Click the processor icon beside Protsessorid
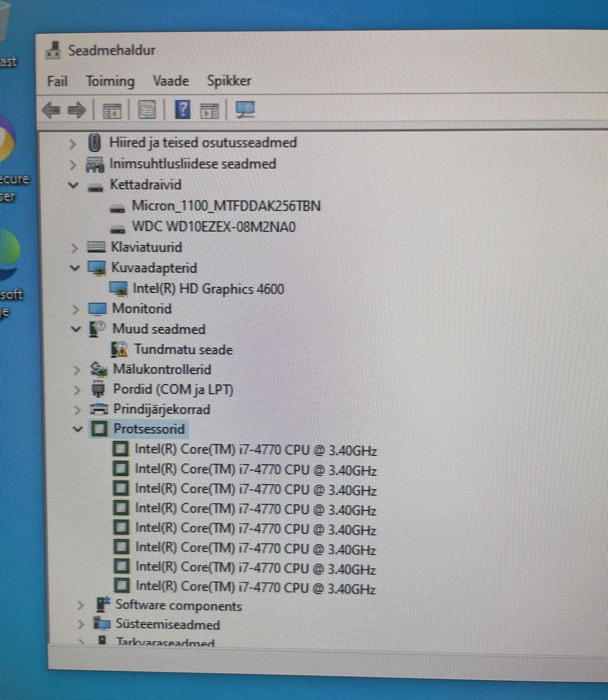Screen dimensions: 608x700 point(99,429)
